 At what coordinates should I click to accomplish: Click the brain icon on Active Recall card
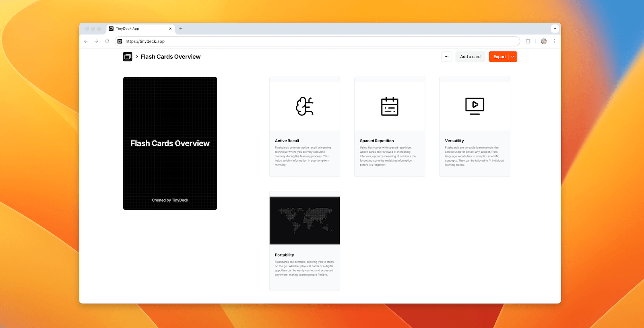[x=305, y=107]
